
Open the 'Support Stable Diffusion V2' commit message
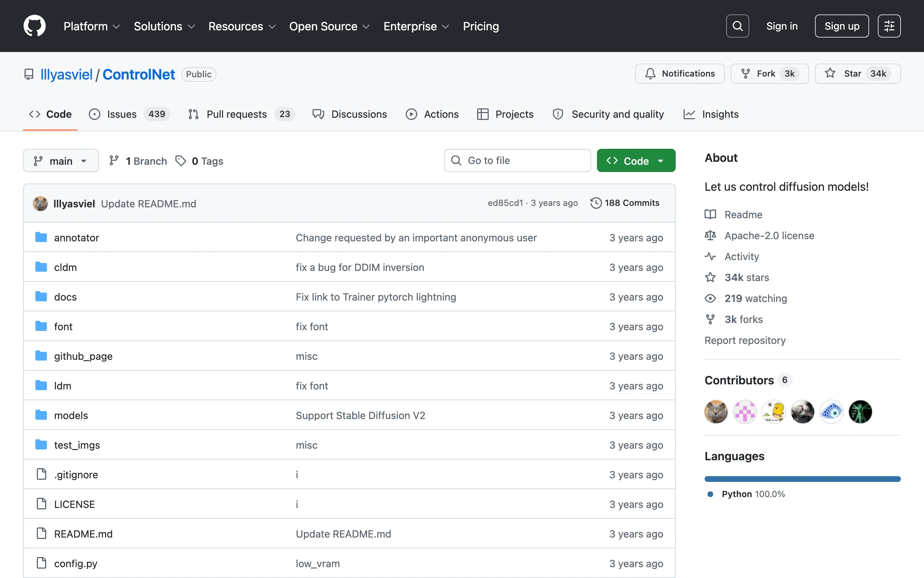point(361,415)
